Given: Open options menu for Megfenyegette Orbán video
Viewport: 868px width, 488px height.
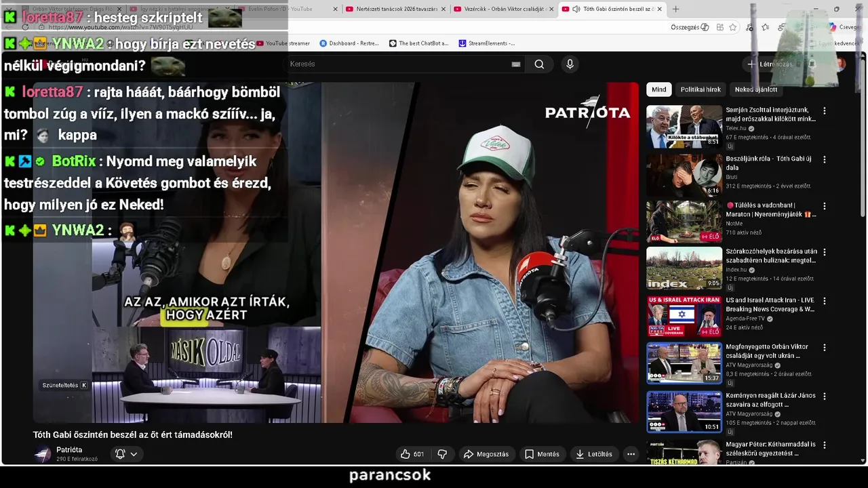Looking at the screenshot, I should coord(825,347).
